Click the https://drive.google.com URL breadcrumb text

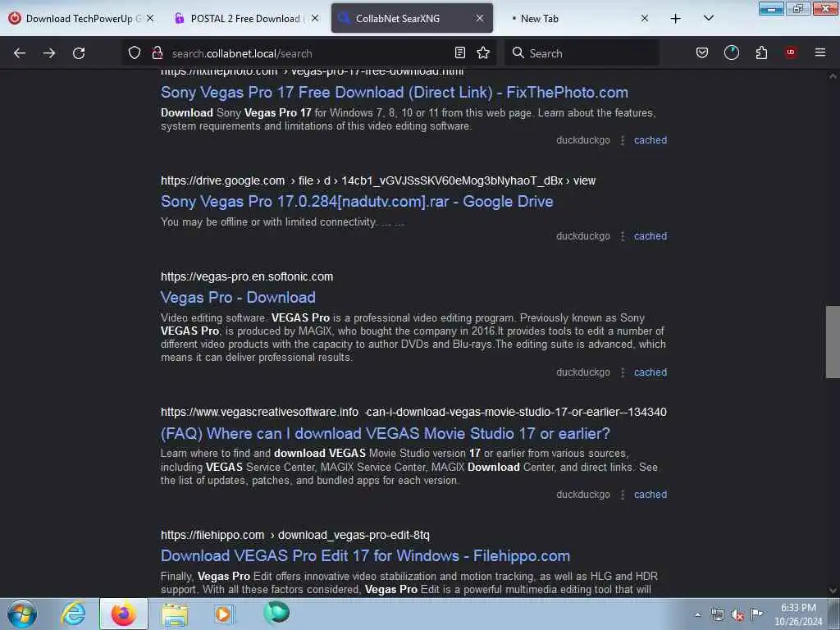click(x=377, y=181)
